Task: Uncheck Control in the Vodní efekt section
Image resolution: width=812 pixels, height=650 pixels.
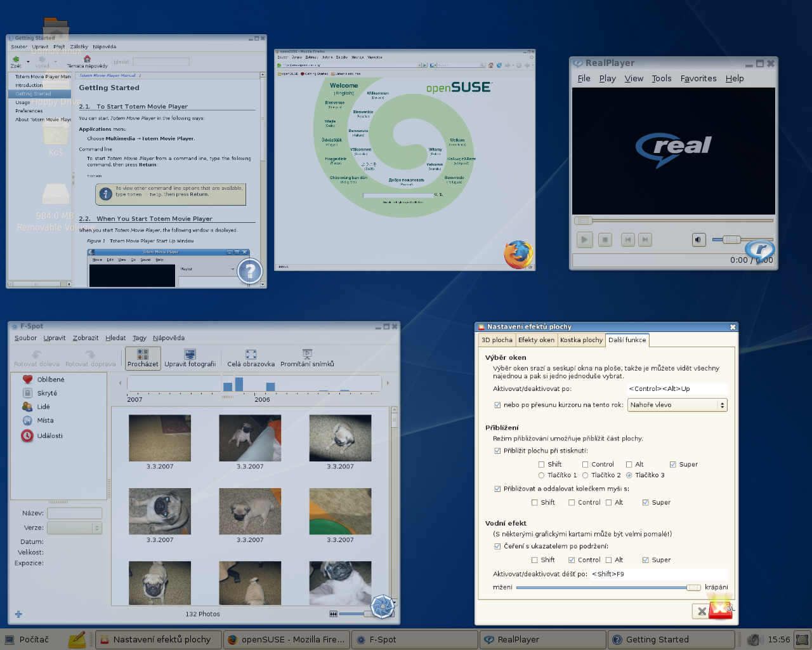Action: pos(572,560)
